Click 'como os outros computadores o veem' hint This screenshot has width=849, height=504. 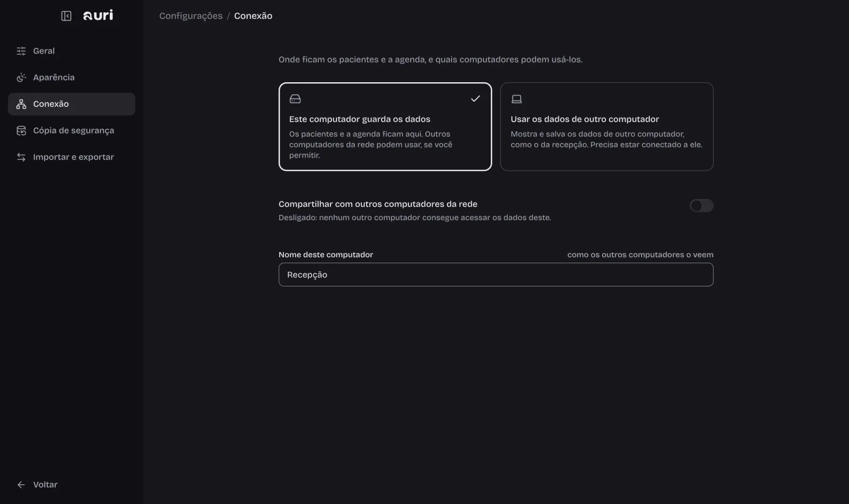coord(640,255)
